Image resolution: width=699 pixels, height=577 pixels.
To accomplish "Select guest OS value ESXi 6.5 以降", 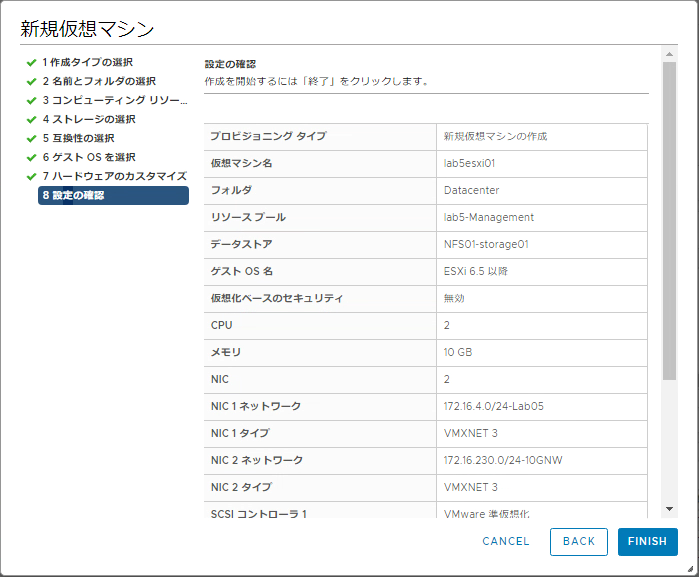I will coord(476,271).
